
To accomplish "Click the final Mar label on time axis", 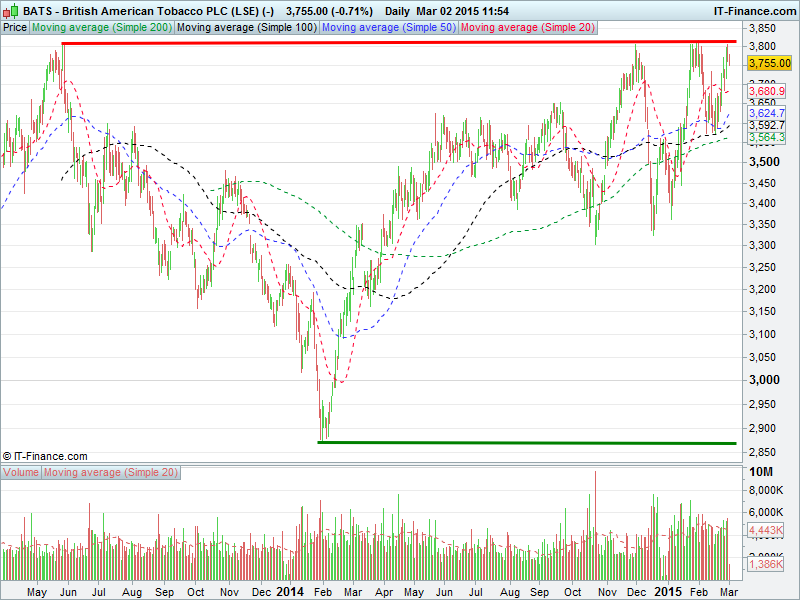I will (729, 592).
